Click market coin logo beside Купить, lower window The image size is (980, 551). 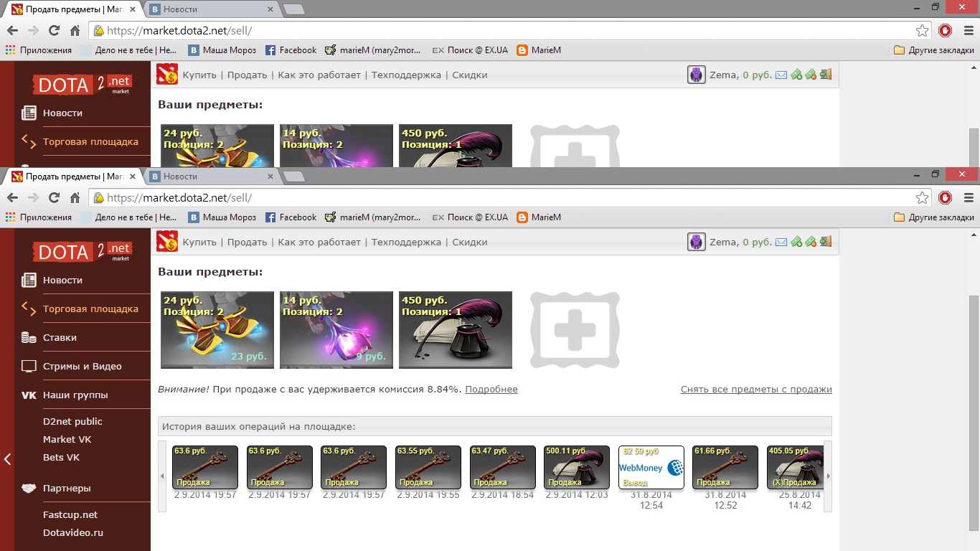pos(167,242)
